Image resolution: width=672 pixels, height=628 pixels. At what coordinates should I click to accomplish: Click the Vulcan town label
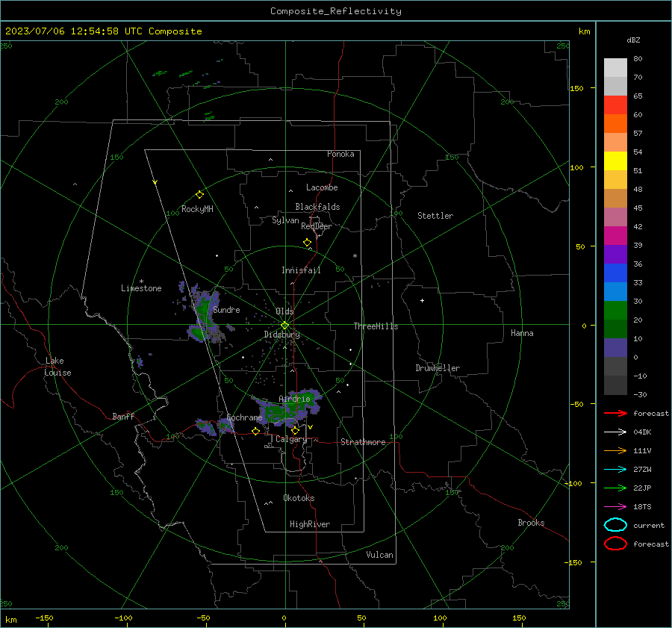click(x=379, y=555)
